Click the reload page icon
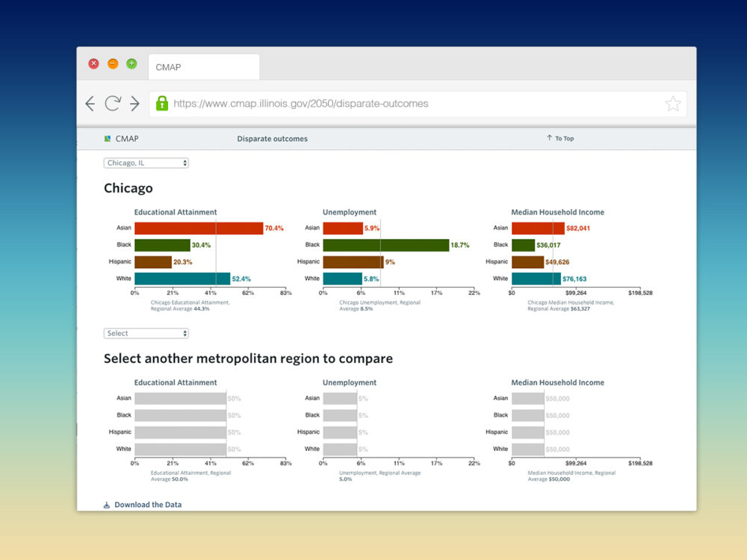 click(x=113, y=103)
